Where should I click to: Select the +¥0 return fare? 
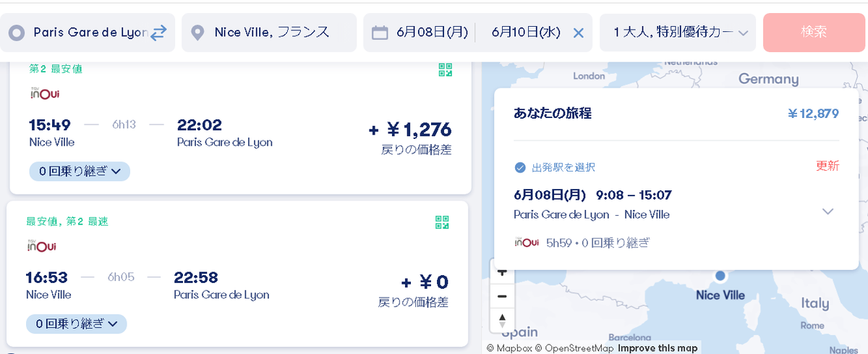tap(425, 283)
